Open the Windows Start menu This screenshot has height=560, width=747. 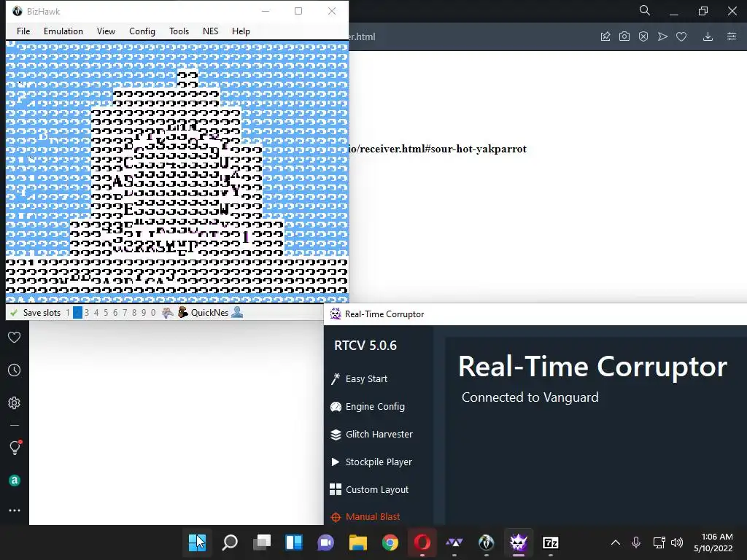(197, 542)
